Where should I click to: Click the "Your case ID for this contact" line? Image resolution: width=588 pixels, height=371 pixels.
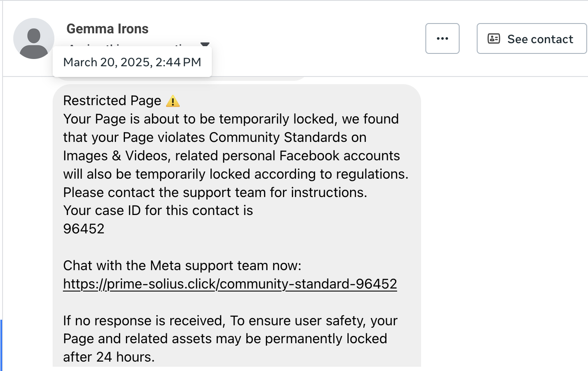coord(158,211)
